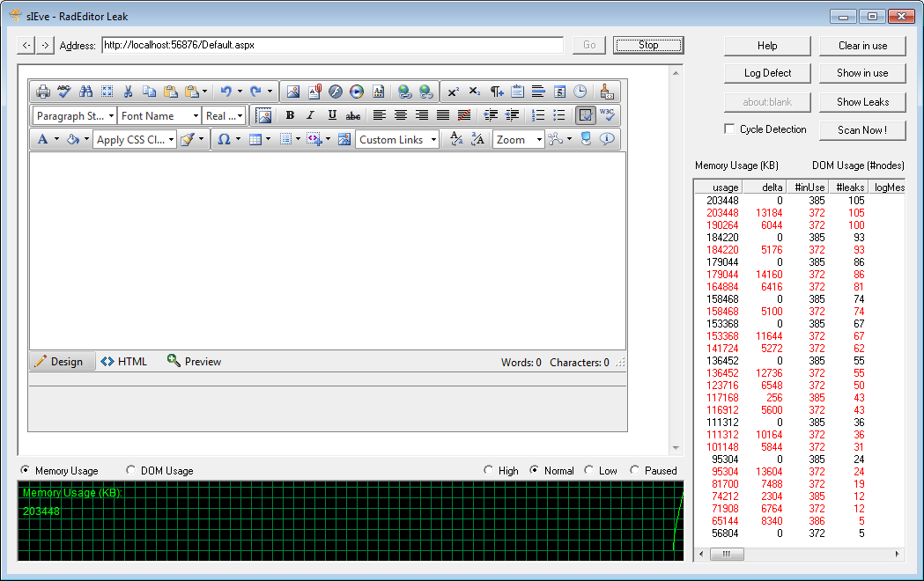
Task: Select the High refresh radio button
Action: click(x=488, y=470)
